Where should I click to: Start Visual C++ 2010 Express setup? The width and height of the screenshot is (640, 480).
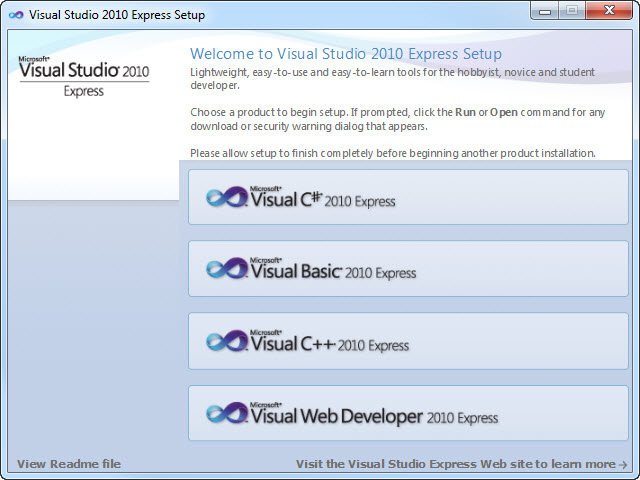pos(408,341)
